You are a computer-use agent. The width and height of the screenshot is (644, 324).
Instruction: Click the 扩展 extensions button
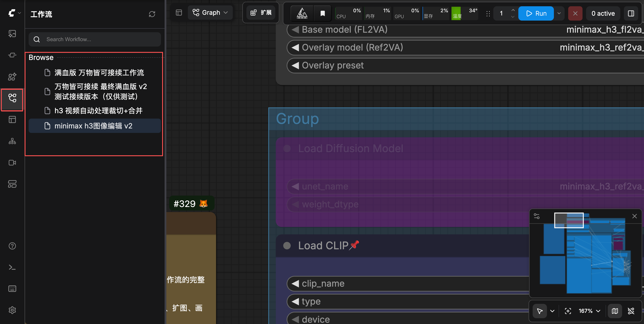pyautogui.click(x=261, y=13)
